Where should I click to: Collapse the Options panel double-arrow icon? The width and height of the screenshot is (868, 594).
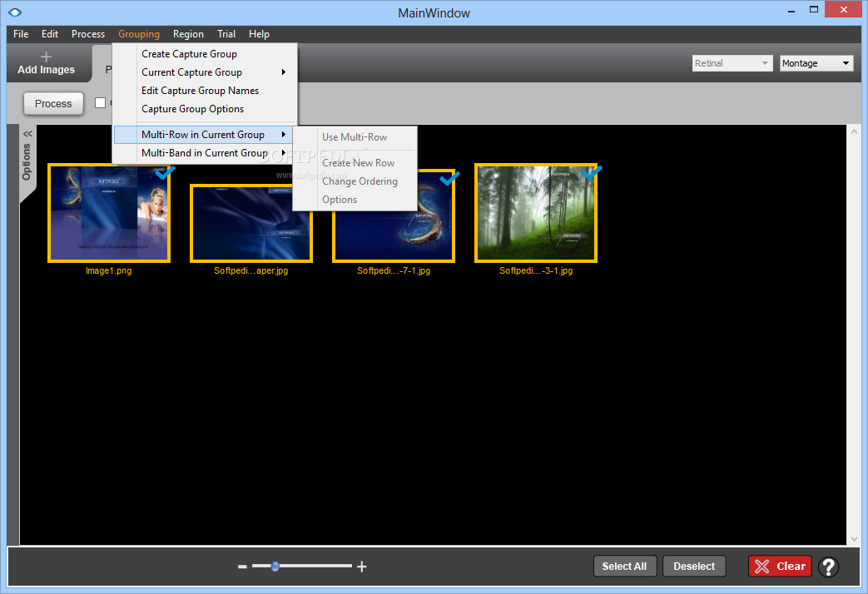tap(27, 133)
